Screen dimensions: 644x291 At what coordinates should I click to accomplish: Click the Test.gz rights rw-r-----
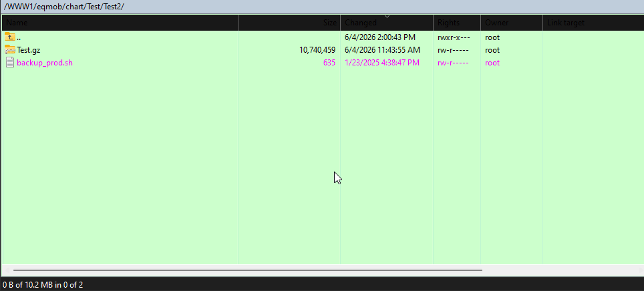(453, 50)
